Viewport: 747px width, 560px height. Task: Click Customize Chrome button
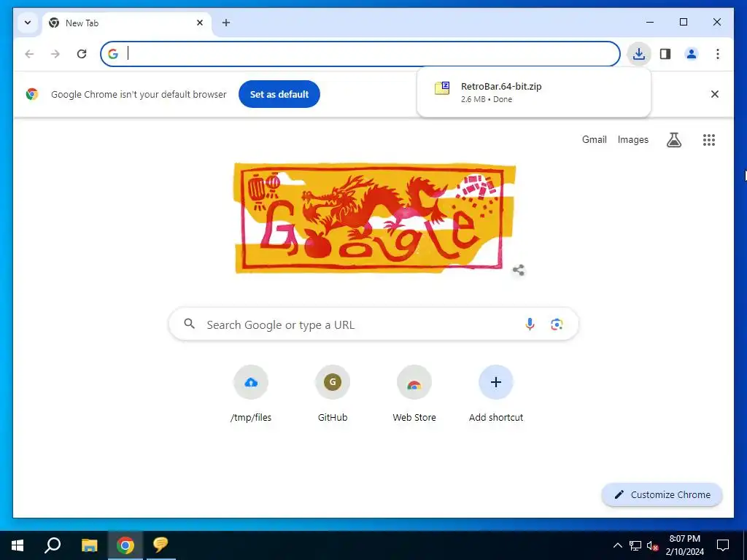point(662,495)
